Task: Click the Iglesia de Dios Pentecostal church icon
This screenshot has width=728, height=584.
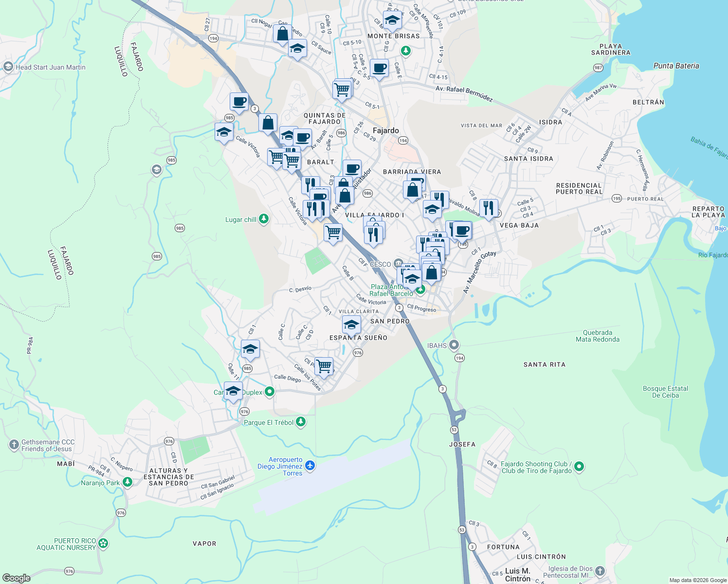Action: [601, 571]
